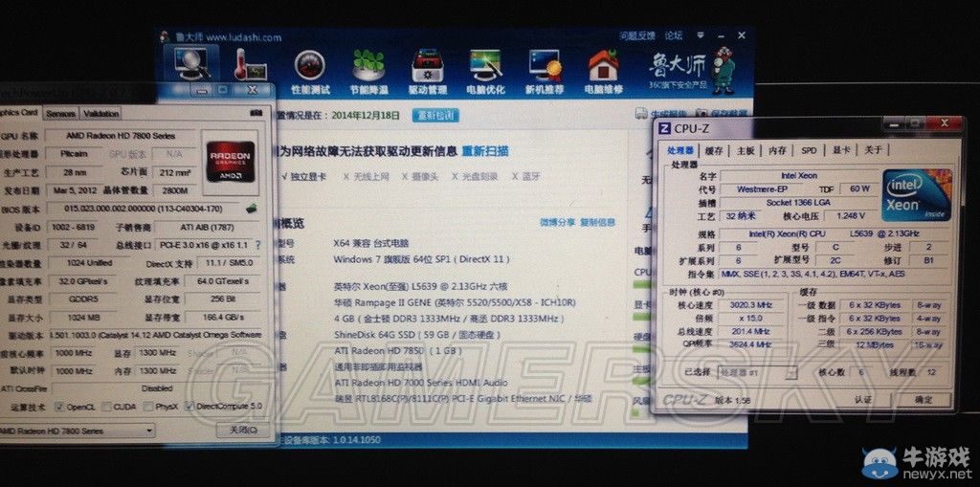Open the temperature monitor thermometer icon
Viewport: 980px width, 487px height.
pos(251,67)
